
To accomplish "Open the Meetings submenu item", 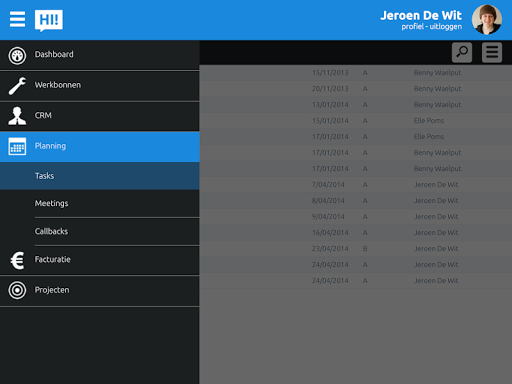I will click(100, 203).
